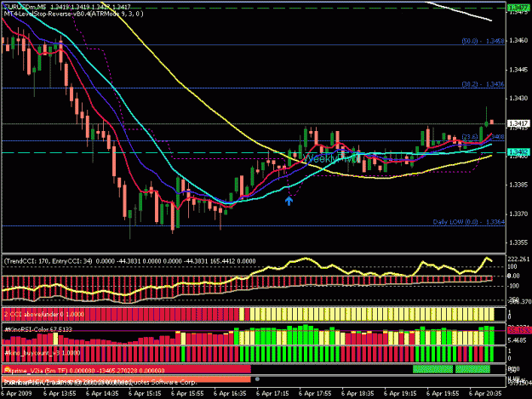Viewport: 532px width, 399px height.
Task: Click the '(50.0) - 1.3458' Fibonacci label
Action: [x=483, y=41]
